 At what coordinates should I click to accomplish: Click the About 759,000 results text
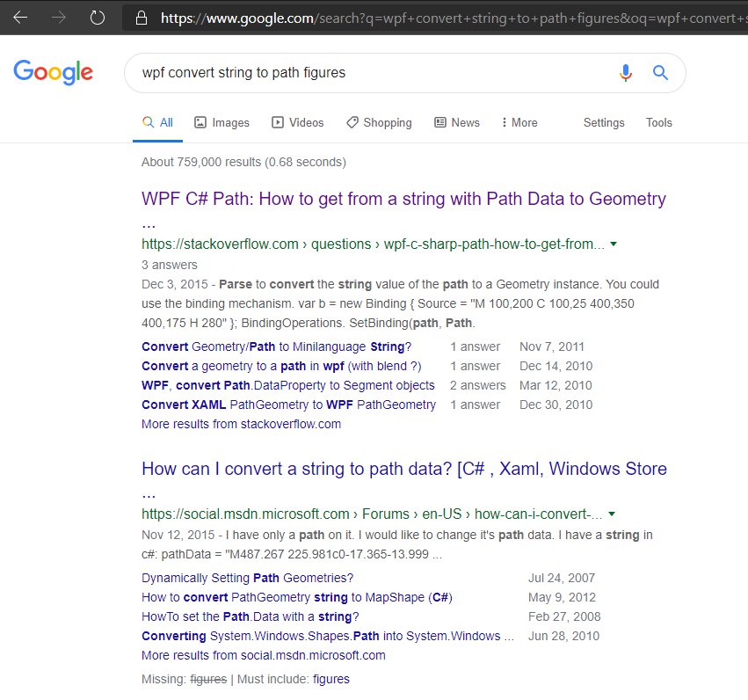click(x=243, y=162)
